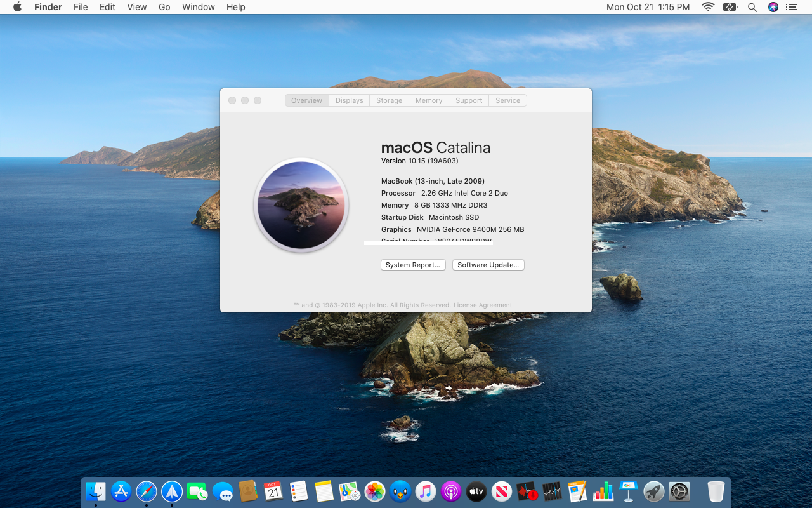Switch to the Support tab
This screenshot has width=812, height=508.
[x=469, y=100]
